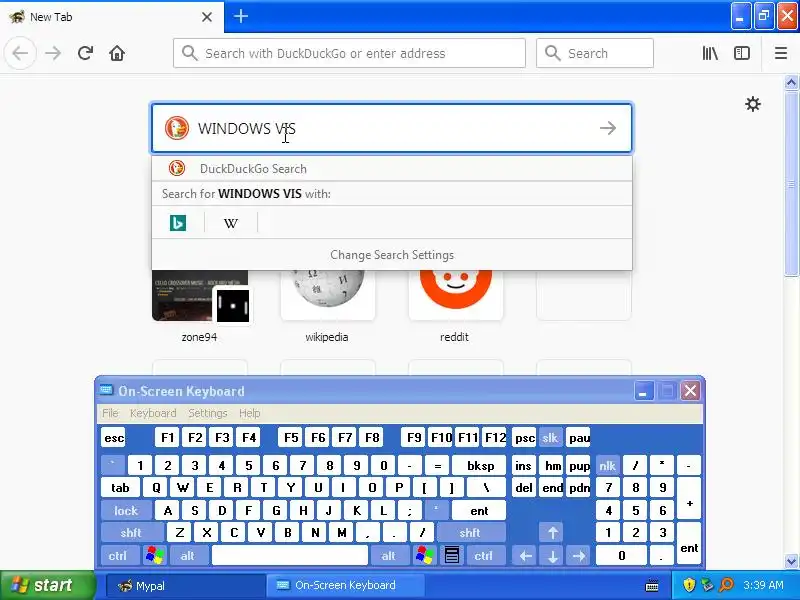The image size is (800, 600).
Task: Click the psc print screen key
Action: click(524, 438)
